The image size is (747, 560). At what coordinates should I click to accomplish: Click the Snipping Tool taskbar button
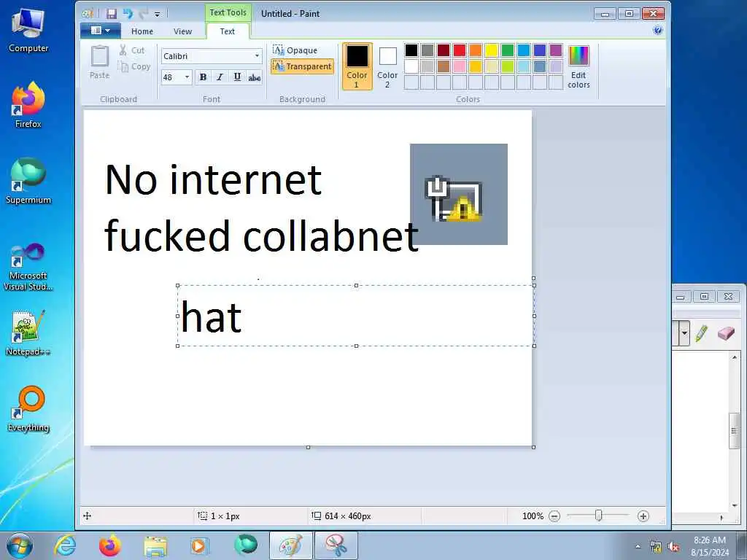(336, 545)
